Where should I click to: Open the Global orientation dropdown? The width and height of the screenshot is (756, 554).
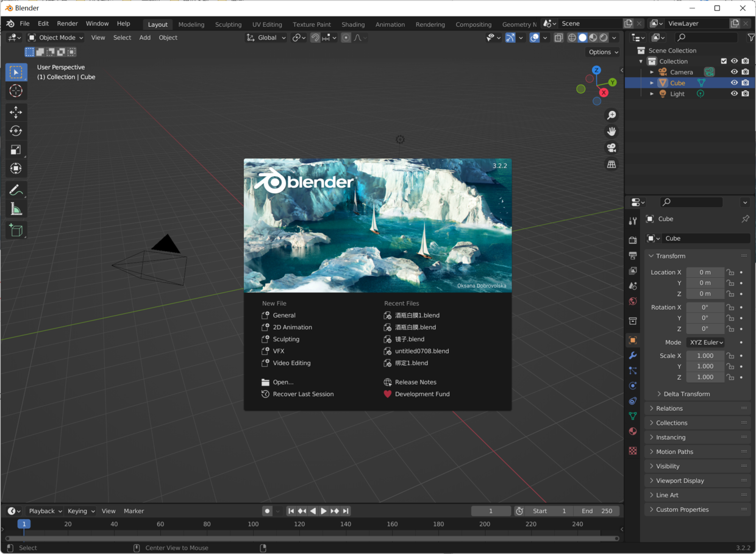(266, 38)
